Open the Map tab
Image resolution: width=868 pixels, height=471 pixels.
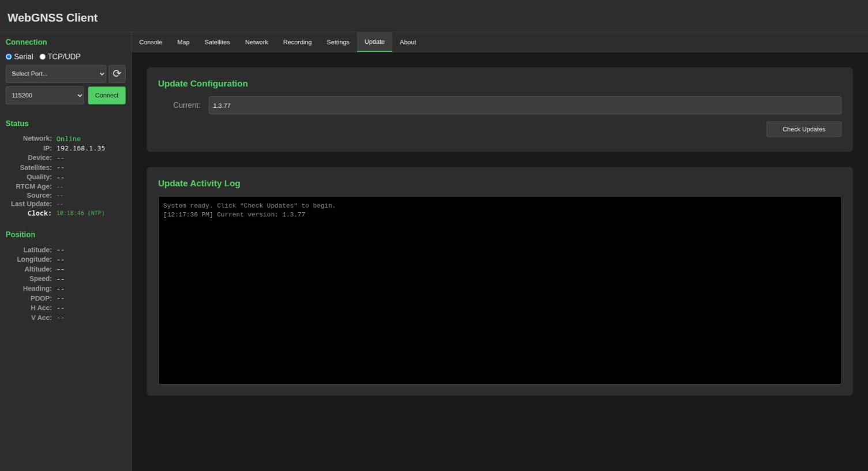coord(183,42)
